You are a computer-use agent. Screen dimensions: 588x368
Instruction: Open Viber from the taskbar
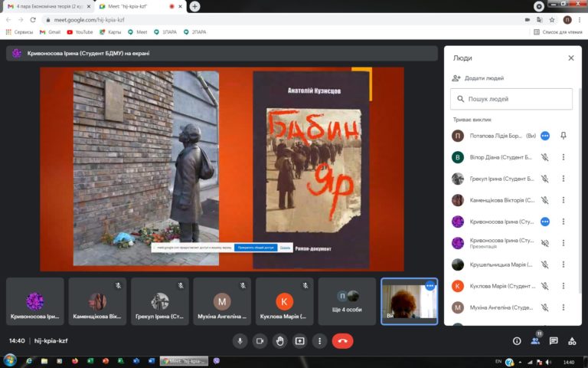(x=217, y=361)
